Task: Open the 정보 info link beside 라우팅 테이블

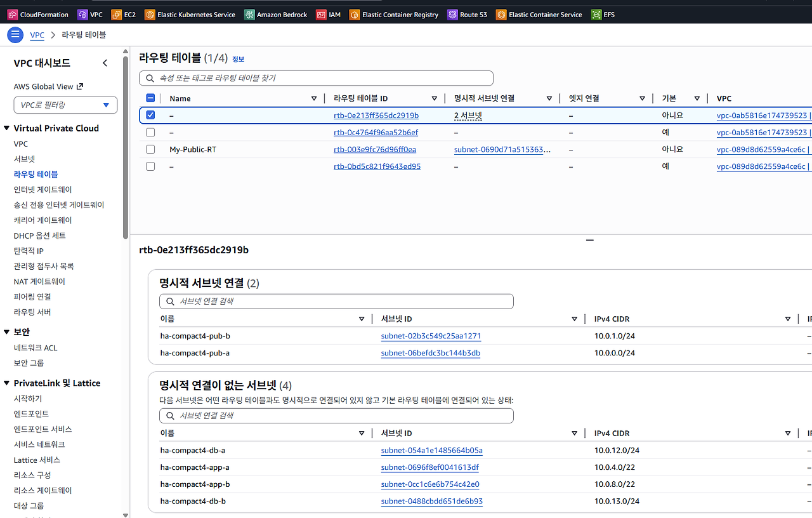Action: click(238, 59)
